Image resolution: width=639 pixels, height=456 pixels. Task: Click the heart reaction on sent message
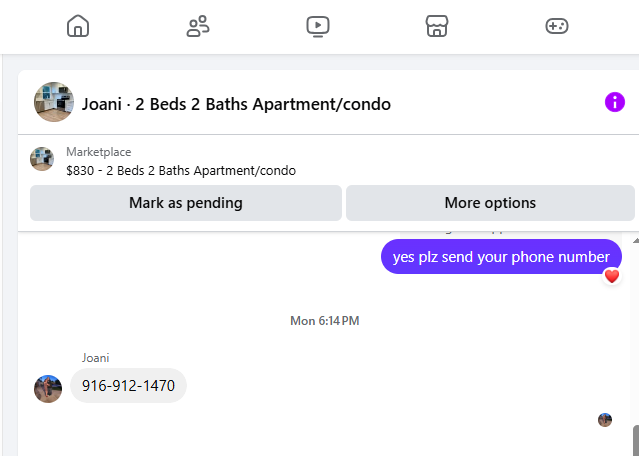[612, 276]
